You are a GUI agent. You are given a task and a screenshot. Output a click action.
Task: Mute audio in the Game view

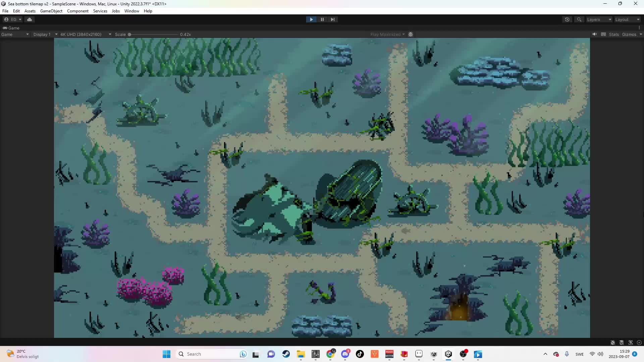pos(594,34)
